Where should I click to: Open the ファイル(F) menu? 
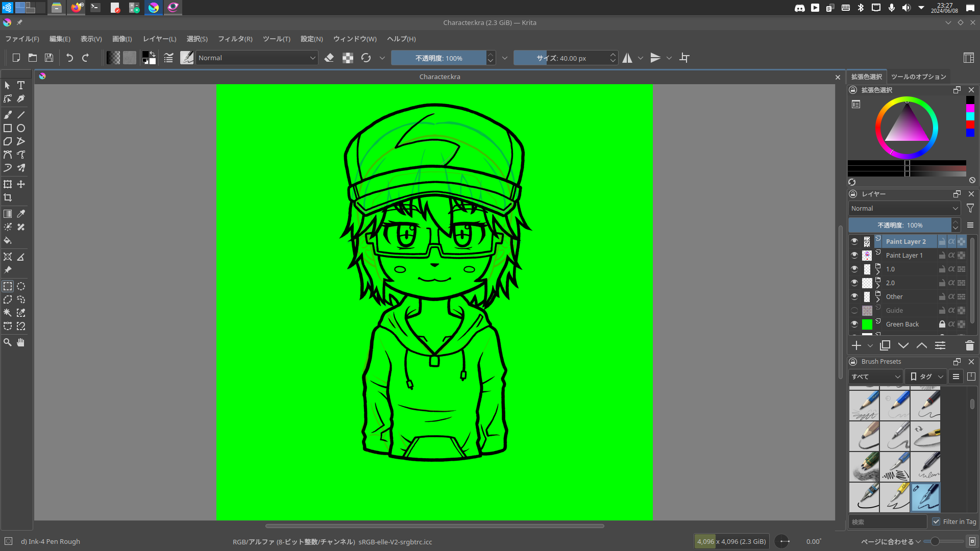(22, 39)
